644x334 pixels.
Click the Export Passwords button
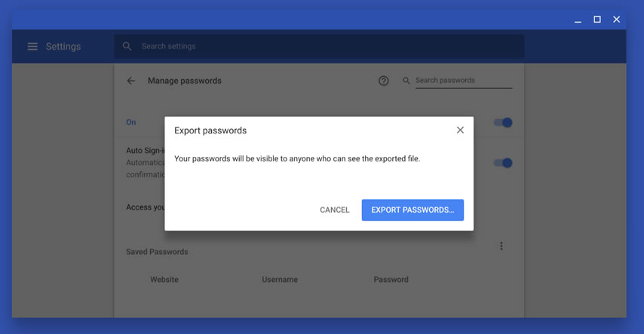[x=412, y=210]
